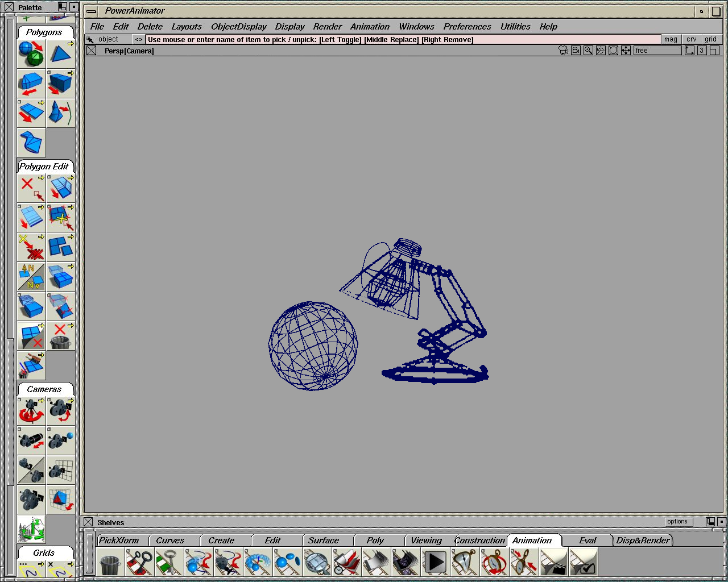Choose the separated blue polygons tool

[x=61, y=247]
